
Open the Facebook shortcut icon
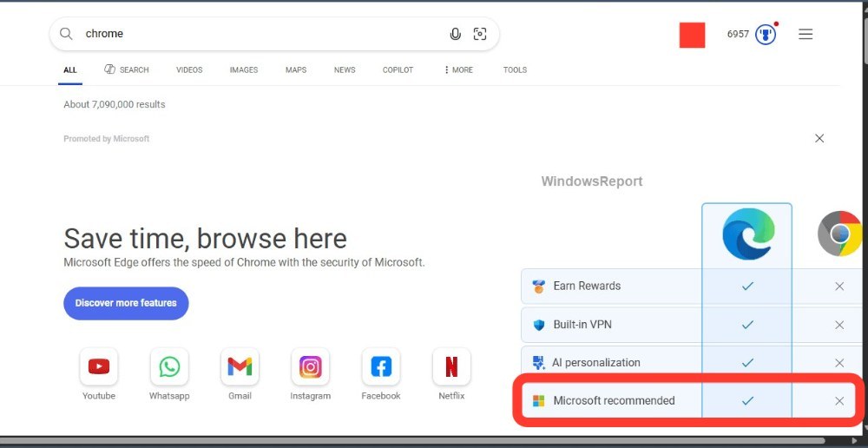[381, 366]
